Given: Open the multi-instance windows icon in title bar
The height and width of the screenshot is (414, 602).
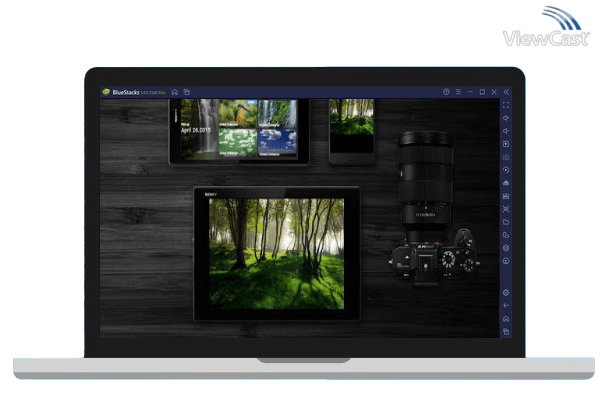Looking at the screenshot, I should [x=187, y=92].
